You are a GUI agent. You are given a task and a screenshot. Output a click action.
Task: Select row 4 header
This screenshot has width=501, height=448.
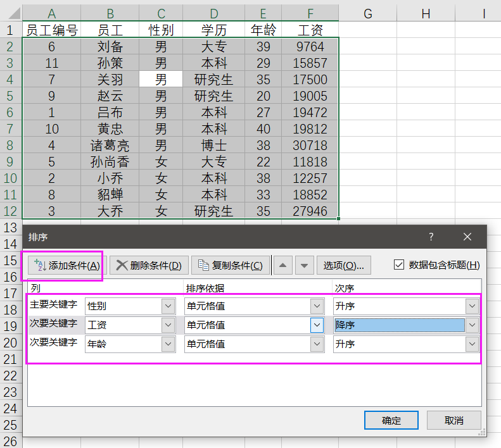(10, 79)
